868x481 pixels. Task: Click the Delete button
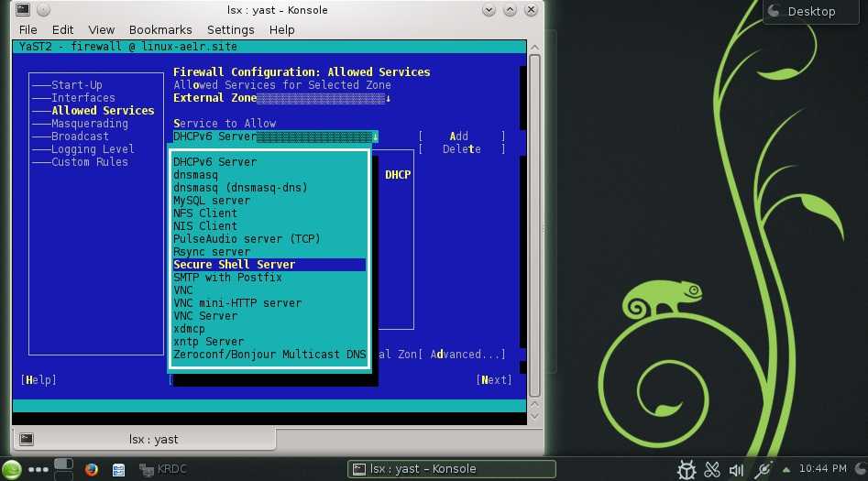pyautogui.click(x=462, y=149)
